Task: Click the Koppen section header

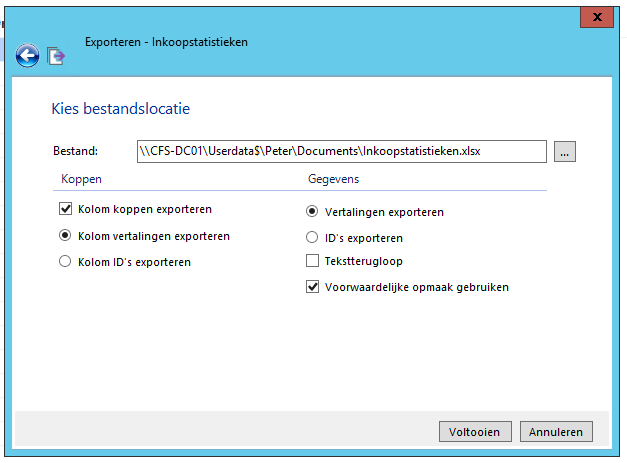Action: [x=81, y=179]
